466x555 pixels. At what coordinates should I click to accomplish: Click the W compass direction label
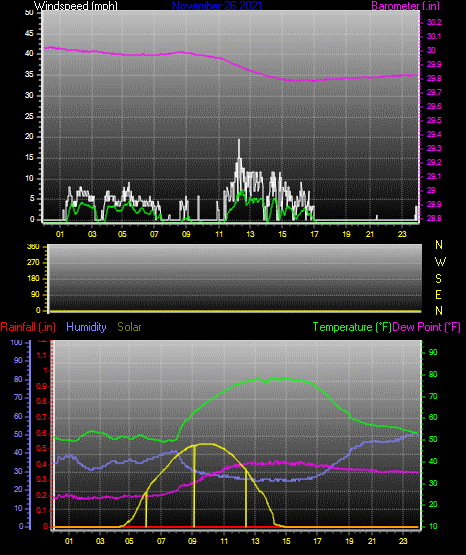click(x=440, y=262)
